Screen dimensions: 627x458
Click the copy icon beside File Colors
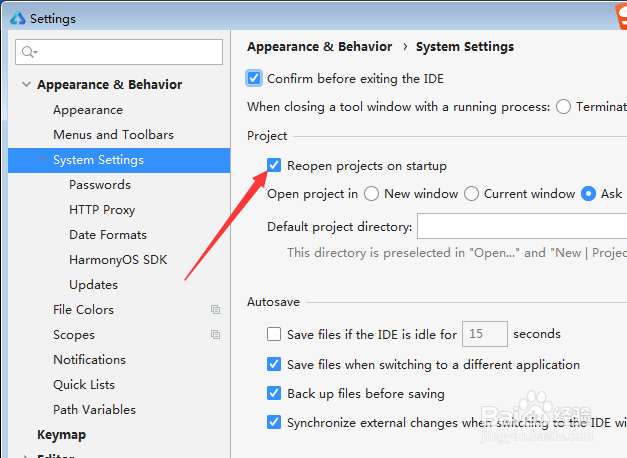pos(216,310)
